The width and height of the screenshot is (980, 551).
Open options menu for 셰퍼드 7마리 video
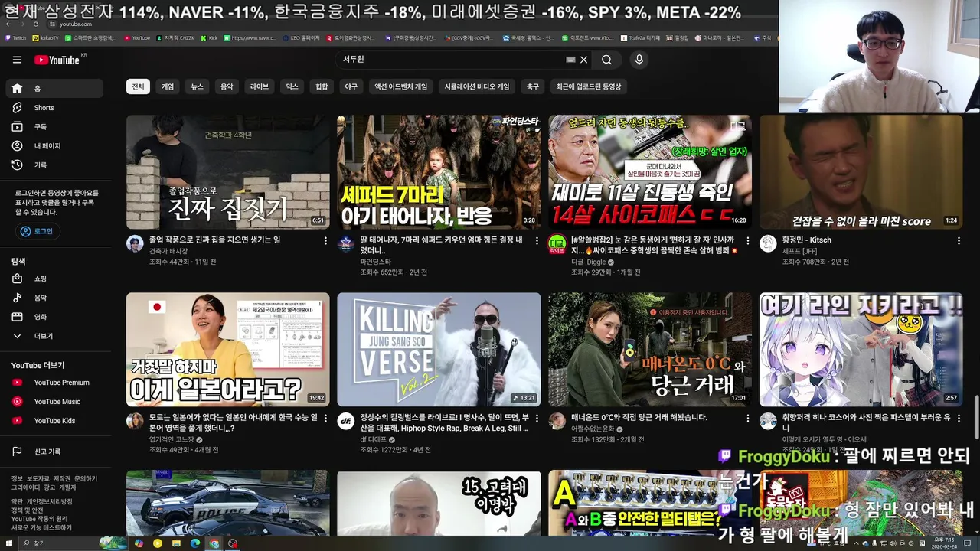[537, 240]
